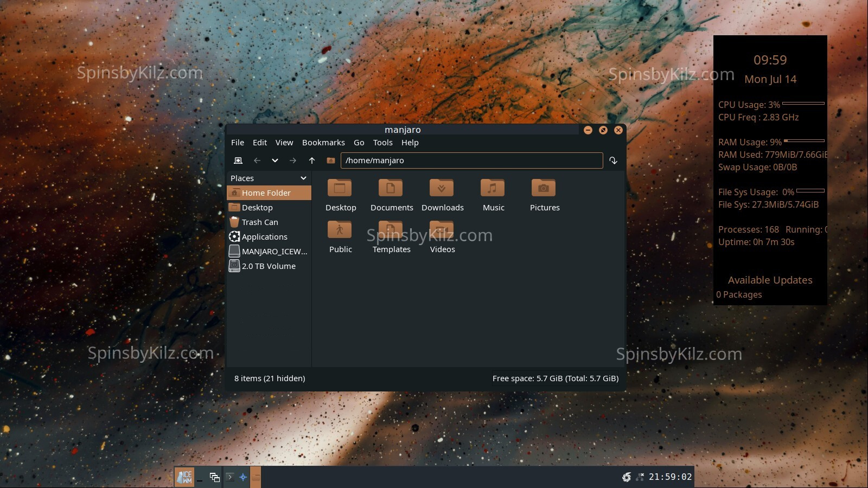Go forward with the right arrow
Viewport: 868px width, 488px height.
pyautogui.click(x=293, y=160)
